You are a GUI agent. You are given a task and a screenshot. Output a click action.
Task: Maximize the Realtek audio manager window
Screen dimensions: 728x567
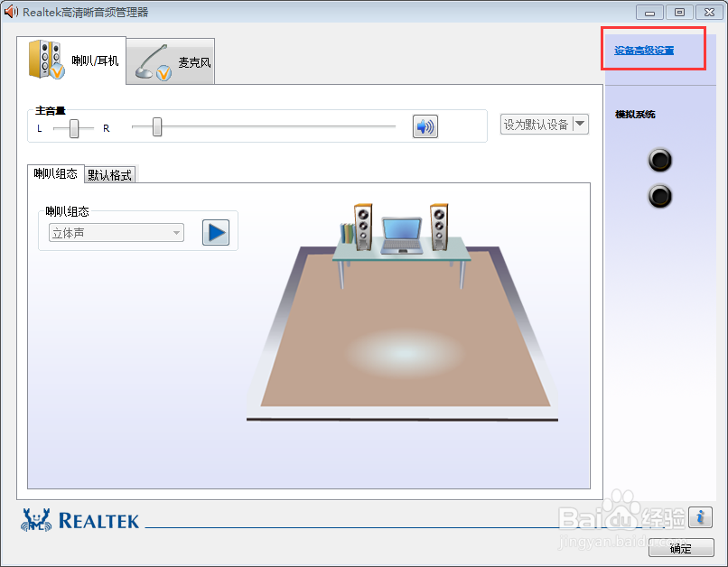tap(679, 13)
